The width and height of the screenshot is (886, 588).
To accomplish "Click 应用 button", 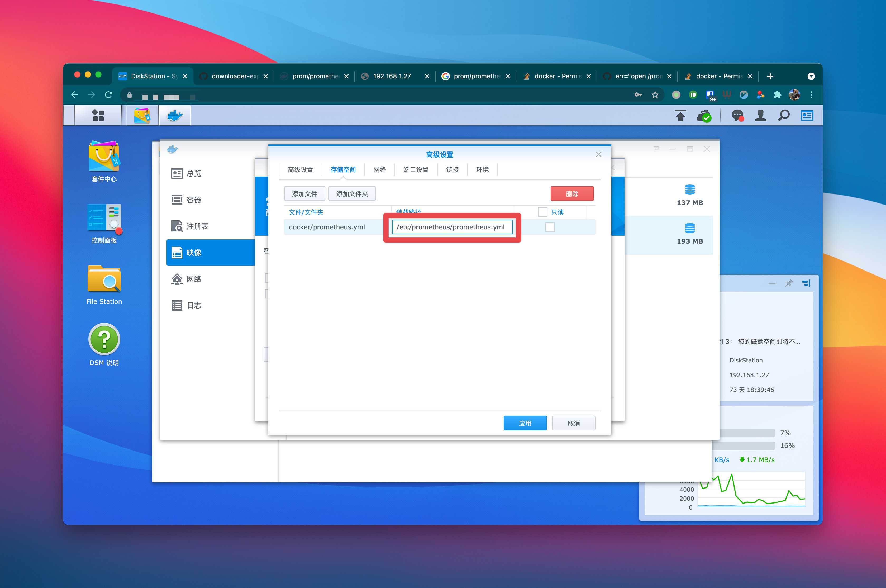I will tap(525, 423).
